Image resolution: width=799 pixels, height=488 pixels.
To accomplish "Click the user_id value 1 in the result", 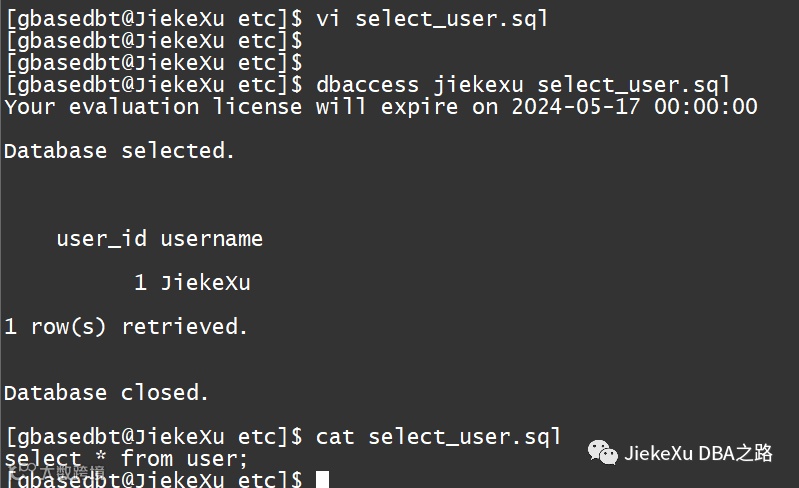I will click(141, 283).
